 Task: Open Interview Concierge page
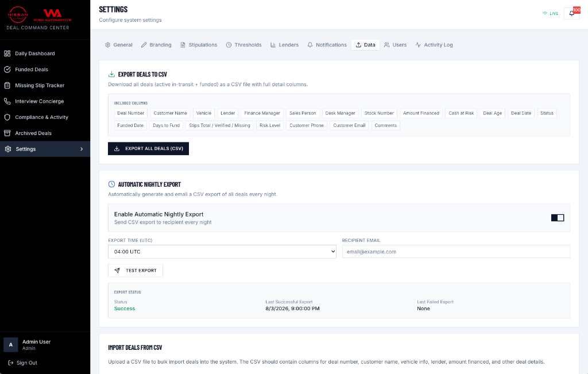[45, 101]
